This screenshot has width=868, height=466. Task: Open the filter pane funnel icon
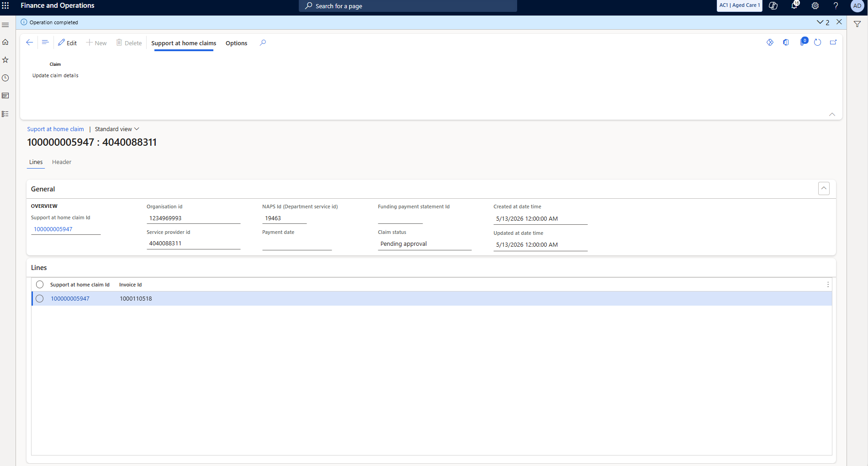coord(857,24)
